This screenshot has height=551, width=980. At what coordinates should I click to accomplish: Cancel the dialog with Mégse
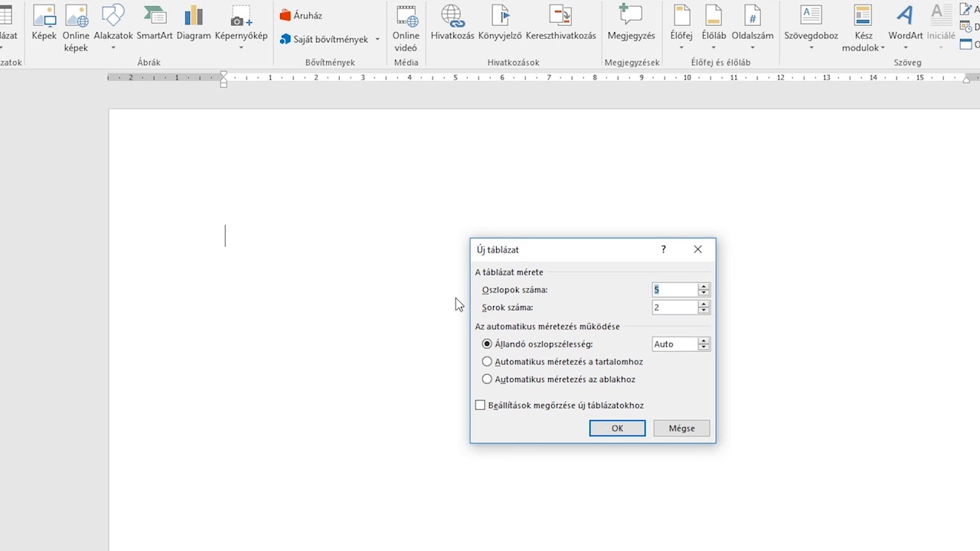pyautogui.click(x=681, y=429)
